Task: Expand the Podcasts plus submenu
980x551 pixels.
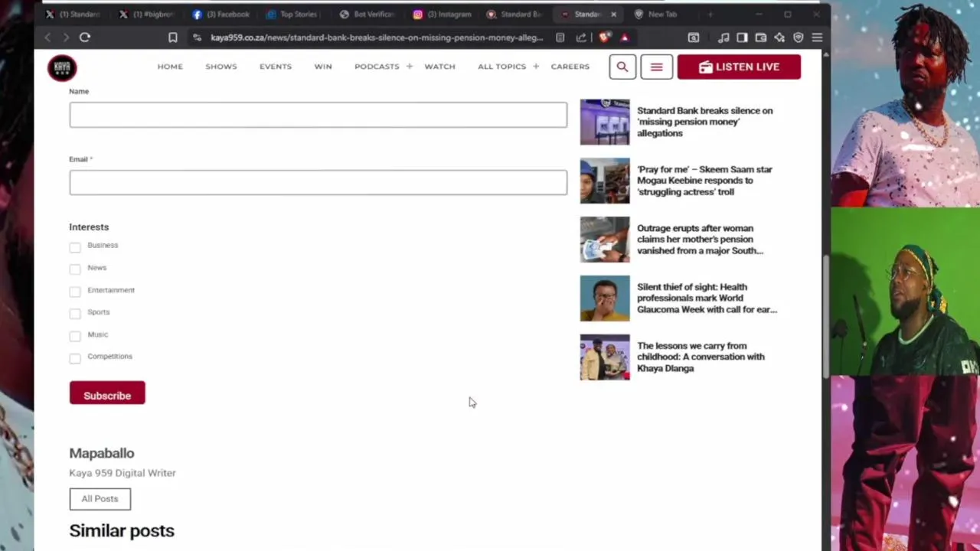Action: [x=409, y=67]
